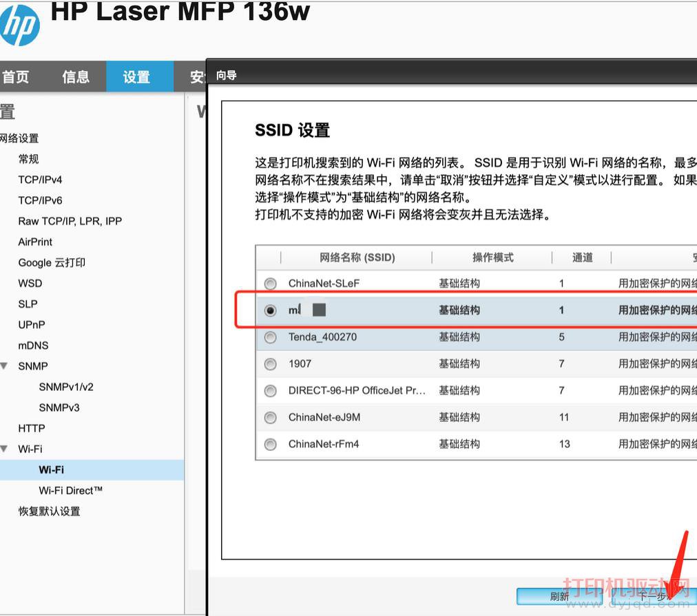This screenshot has height=616, width=697.
Task: Click the 通道 column header
Action: pos(582,257)
